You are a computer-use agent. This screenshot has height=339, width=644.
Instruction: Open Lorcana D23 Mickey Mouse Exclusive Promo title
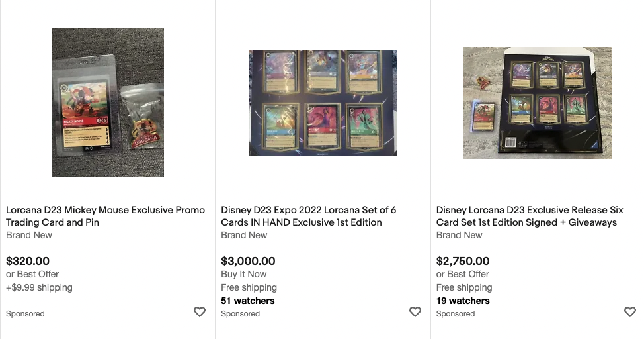(105, 216)
